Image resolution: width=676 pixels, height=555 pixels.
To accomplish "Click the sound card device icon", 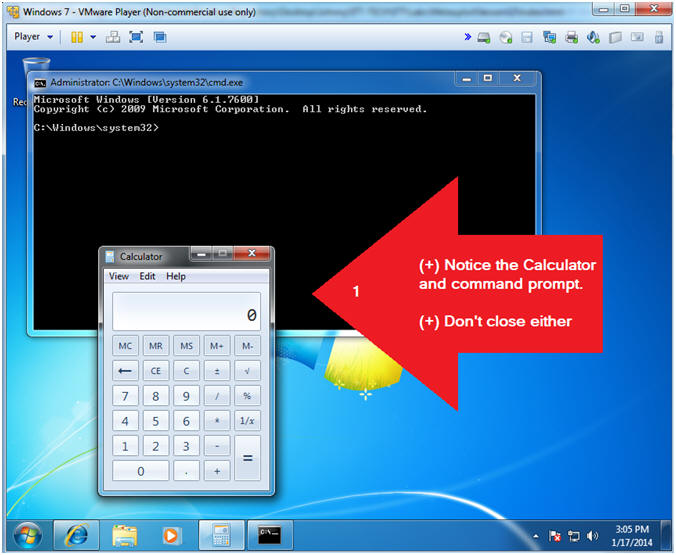I will coord(593,38).
